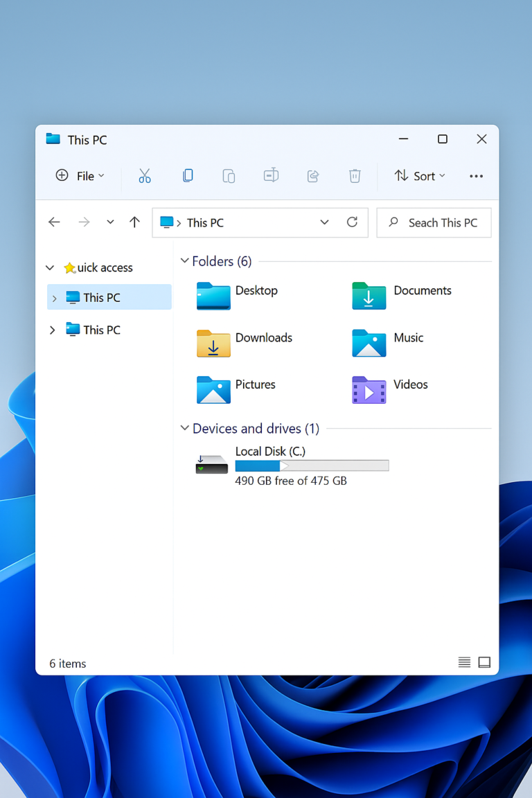Collapse the Folders (6) group

click(x=185, y=261)
